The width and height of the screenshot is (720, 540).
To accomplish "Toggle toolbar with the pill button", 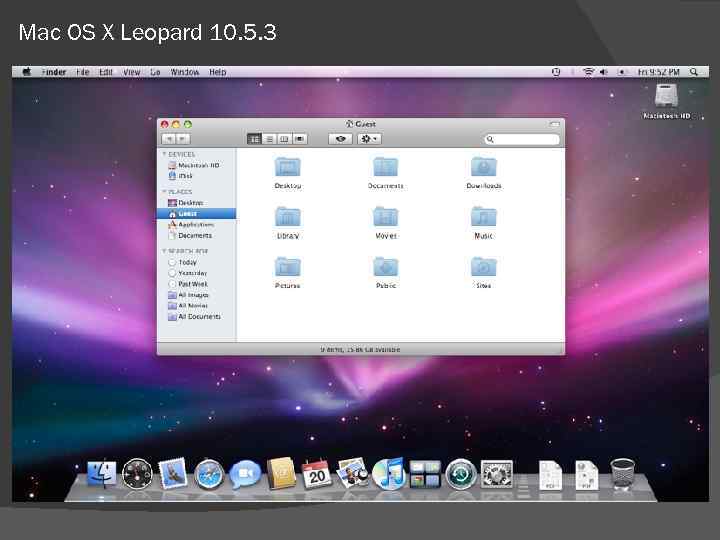I will coord(554,124).
